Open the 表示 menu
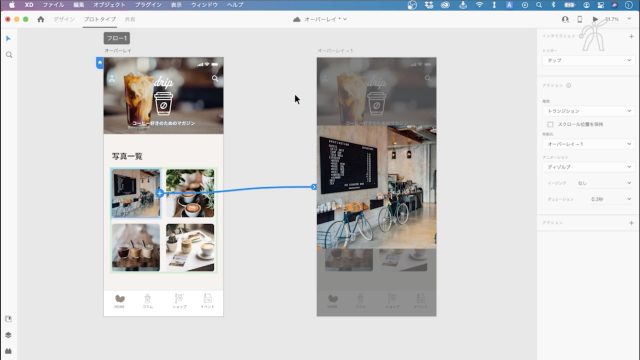 pos(176,5)
